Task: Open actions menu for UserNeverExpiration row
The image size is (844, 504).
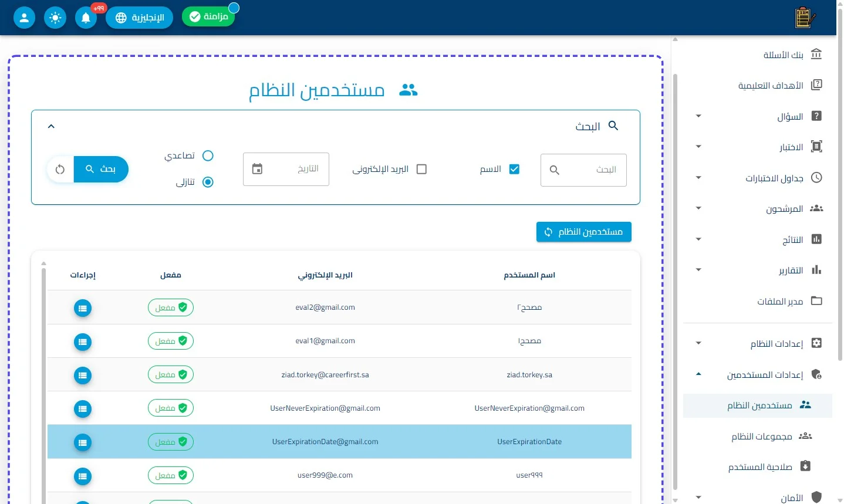Action: coord(83,408)
